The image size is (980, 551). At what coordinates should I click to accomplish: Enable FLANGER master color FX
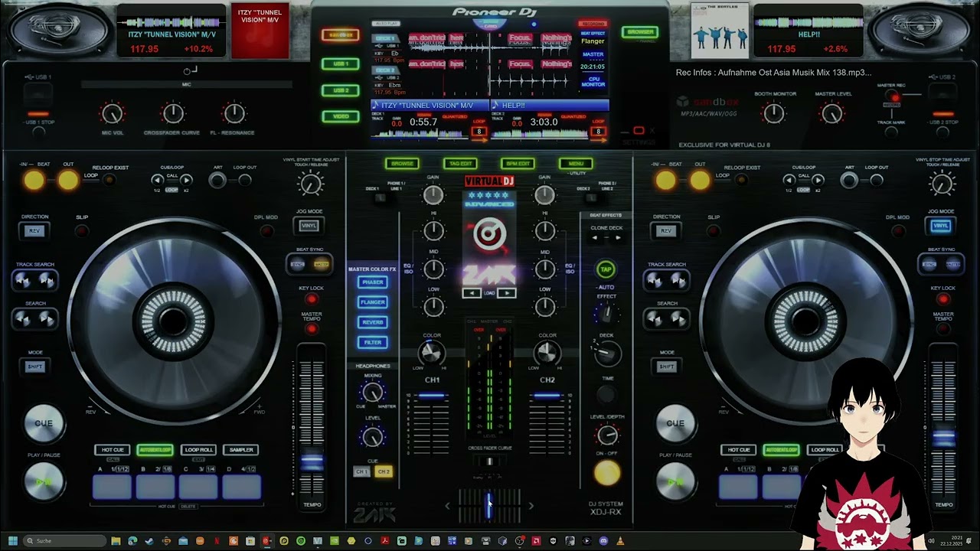373,302
